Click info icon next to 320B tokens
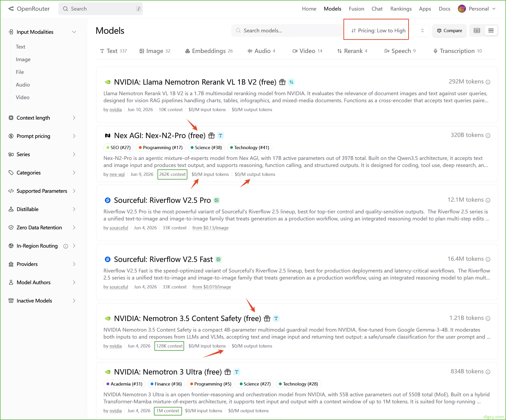Image resolution: width=506 pixels, height=420 pixels. point(488,136)
